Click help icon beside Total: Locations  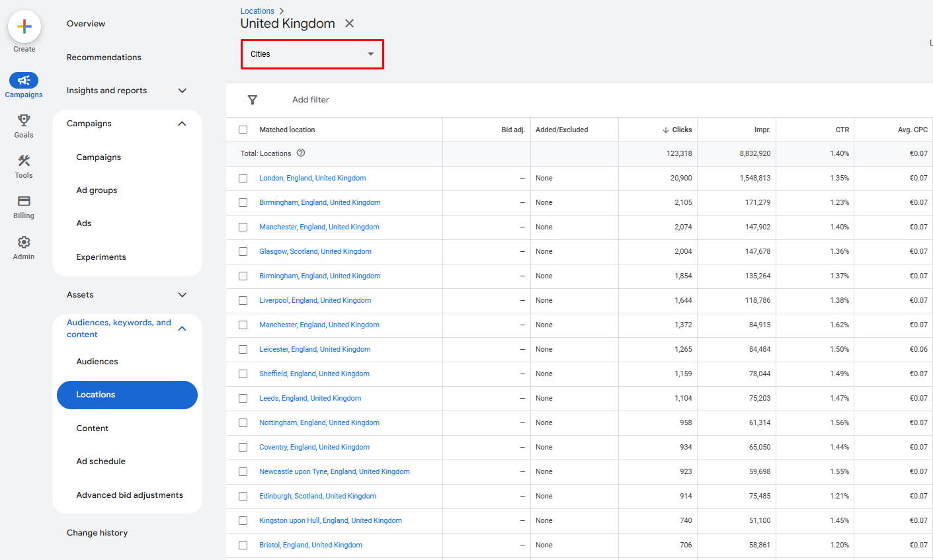point(301,153)
